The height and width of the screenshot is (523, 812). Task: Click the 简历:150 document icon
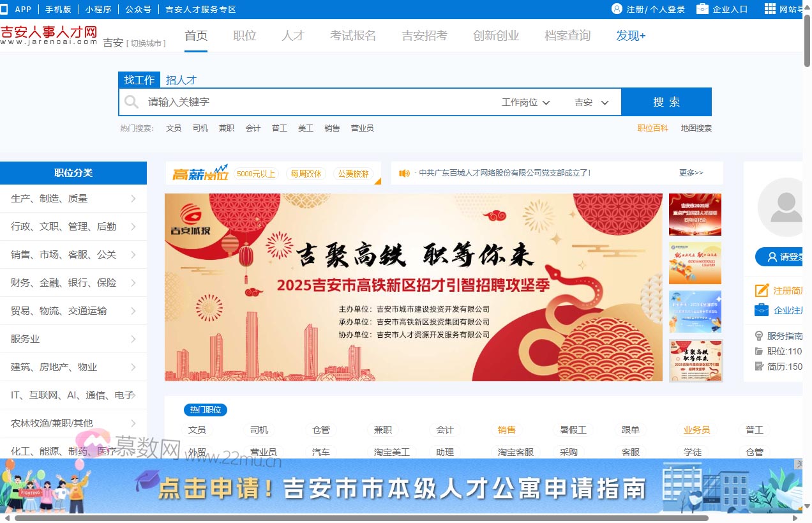point(759,367)
